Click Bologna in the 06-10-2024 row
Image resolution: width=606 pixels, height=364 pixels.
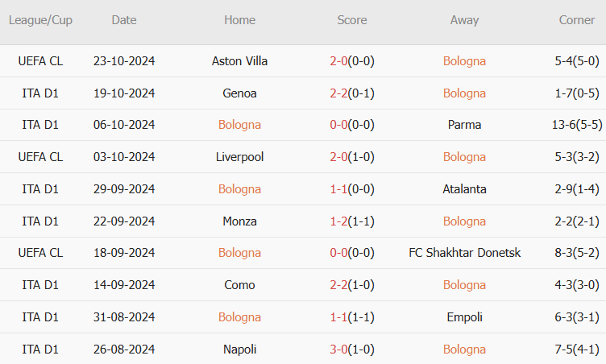coord(239,125)
